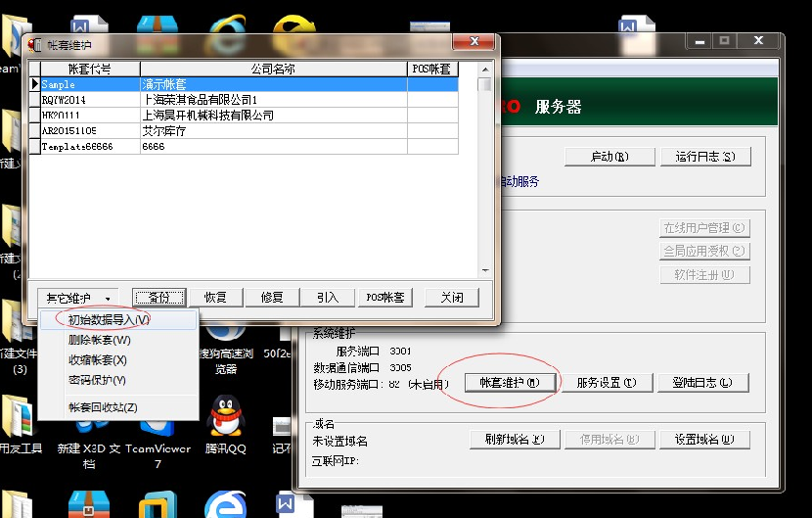Pick 收缩帐套(X) in the popup menu
Screen dimensions: 812x518
pyautogui.click(x=98, y=360)
